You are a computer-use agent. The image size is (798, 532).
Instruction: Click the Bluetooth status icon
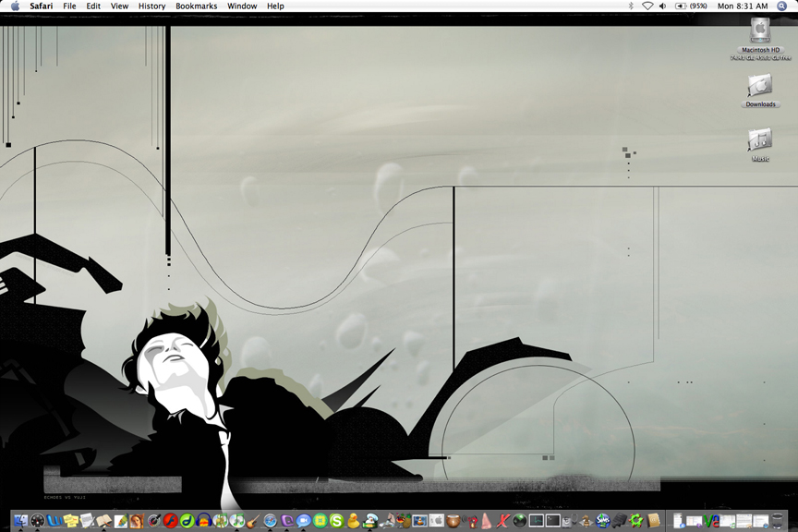[631, 6]
